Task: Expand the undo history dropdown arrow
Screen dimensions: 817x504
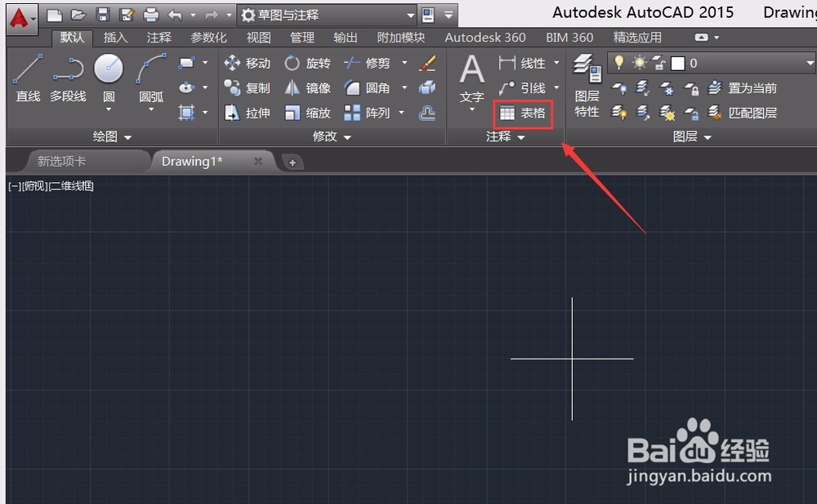Action: click(193, 16)
